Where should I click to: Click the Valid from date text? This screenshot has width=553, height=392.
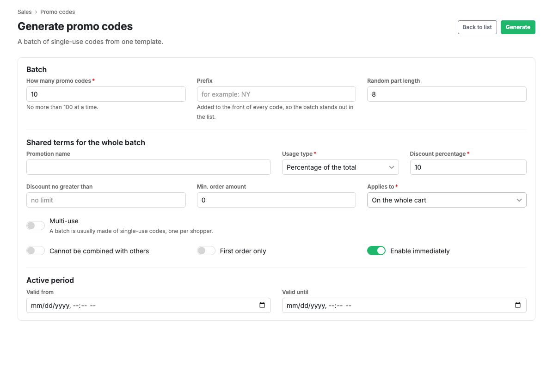pyautogui.click(x=63, y=306)
